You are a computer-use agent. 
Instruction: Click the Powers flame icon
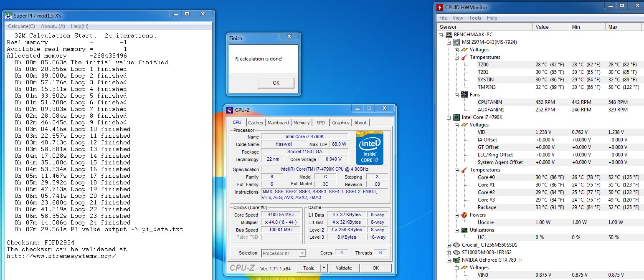pyautogui.click(x=464, y=215)
